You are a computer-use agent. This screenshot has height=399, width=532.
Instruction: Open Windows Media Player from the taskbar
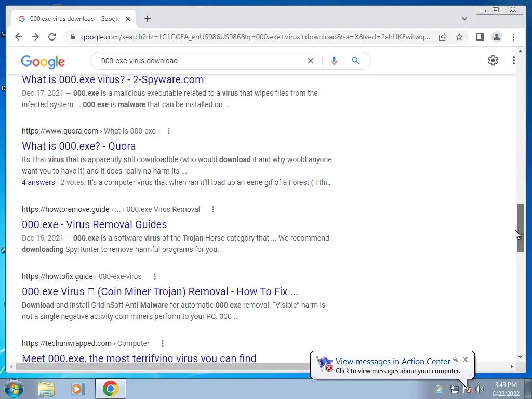tap(77, 389)
